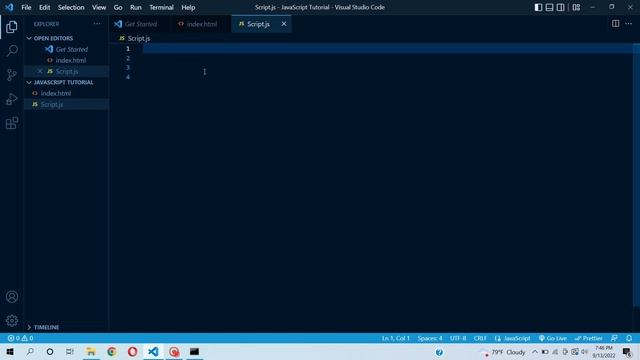
Task: Open the Windows Start menu
Action: pos(10,351)
